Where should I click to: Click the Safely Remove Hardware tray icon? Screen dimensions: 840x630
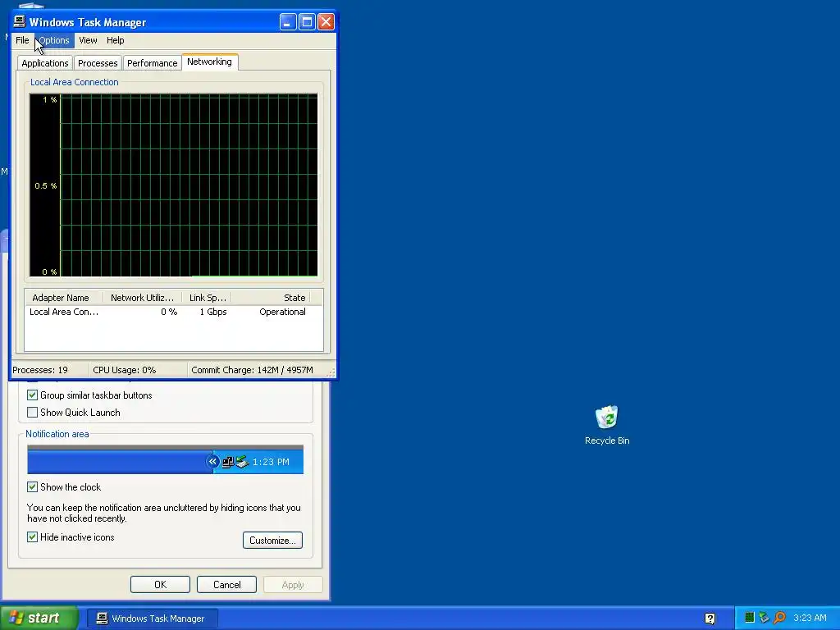pyautogui.click(x=764, y=618)
